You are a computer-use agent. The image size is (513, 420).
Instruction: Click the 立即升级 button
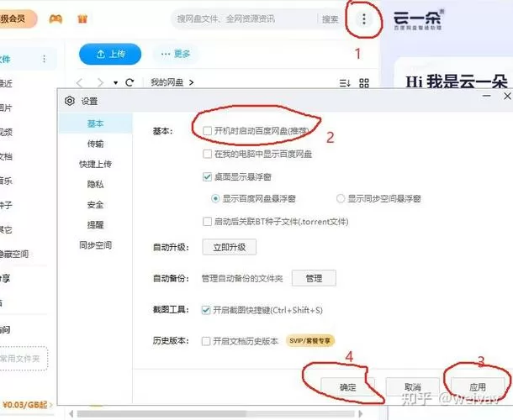click(x=230, y=248)
